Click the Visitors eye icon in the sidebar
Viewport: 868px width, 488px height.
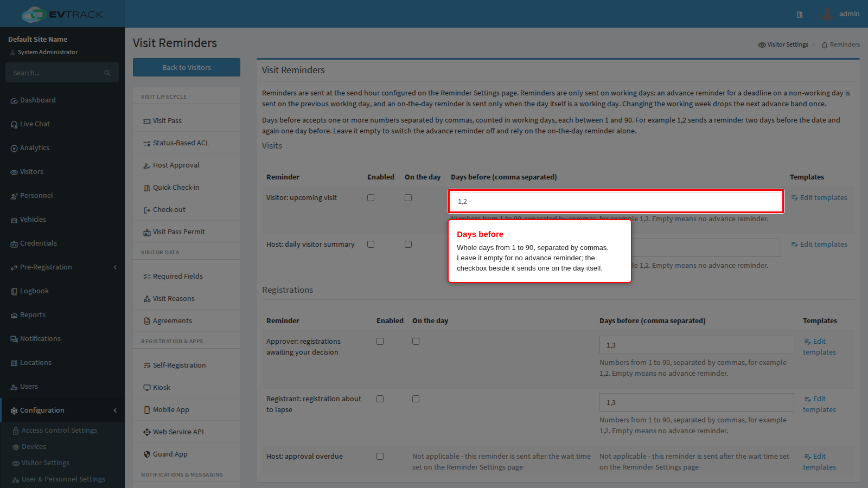14,172
